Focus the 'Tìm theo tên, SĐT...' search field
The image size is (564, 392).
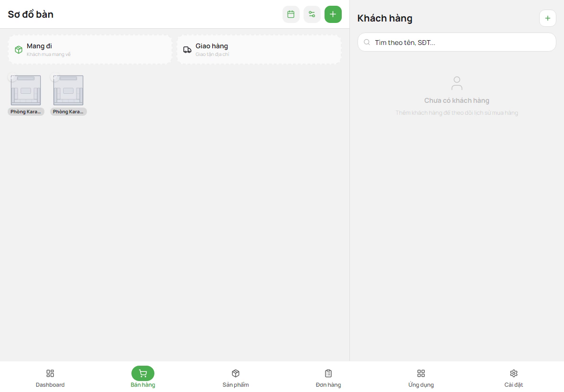tap(456, 42)
